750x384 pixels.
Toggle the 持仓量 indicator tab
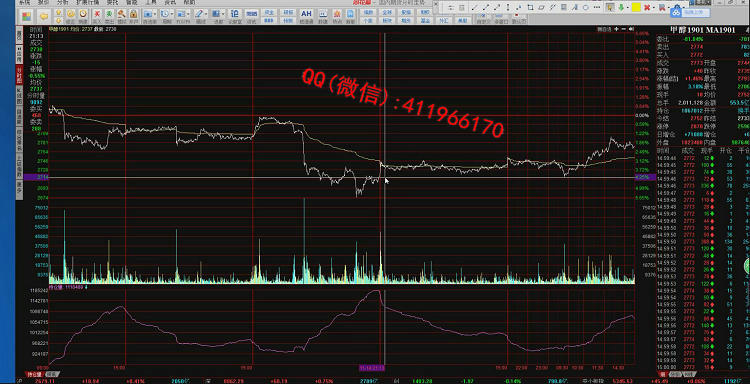point(33,374)
